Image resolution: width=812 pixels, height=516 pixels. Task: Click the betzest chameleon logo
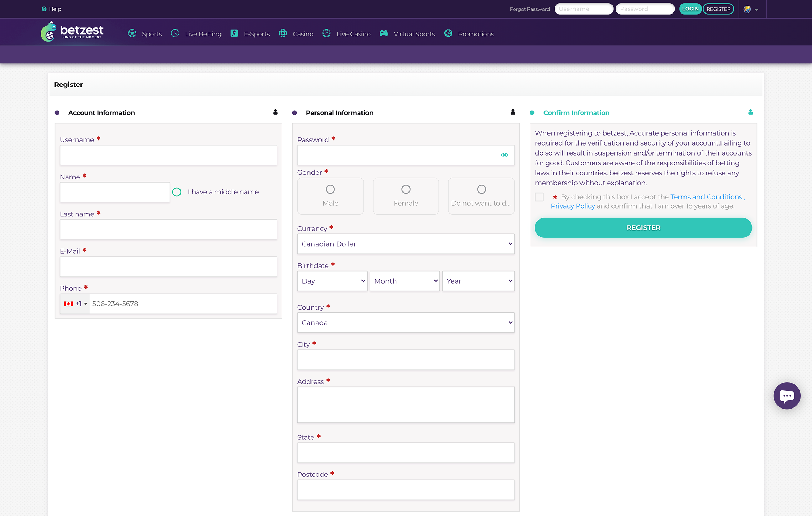pos(48,32)
